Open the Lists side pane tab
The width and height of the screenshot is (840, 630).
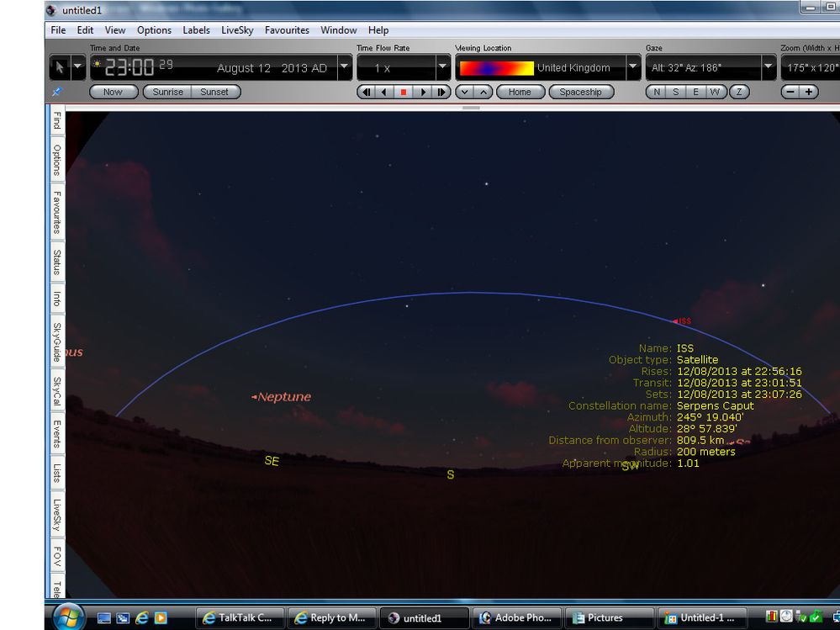coord(57,473)
